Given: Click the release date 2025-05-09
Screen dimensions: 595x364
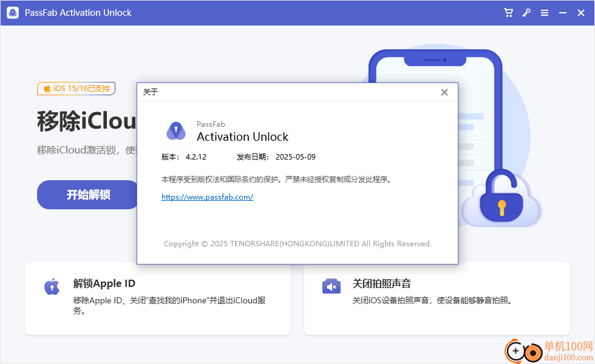Looking at the screenshot, I should click(x=296, y=157).
